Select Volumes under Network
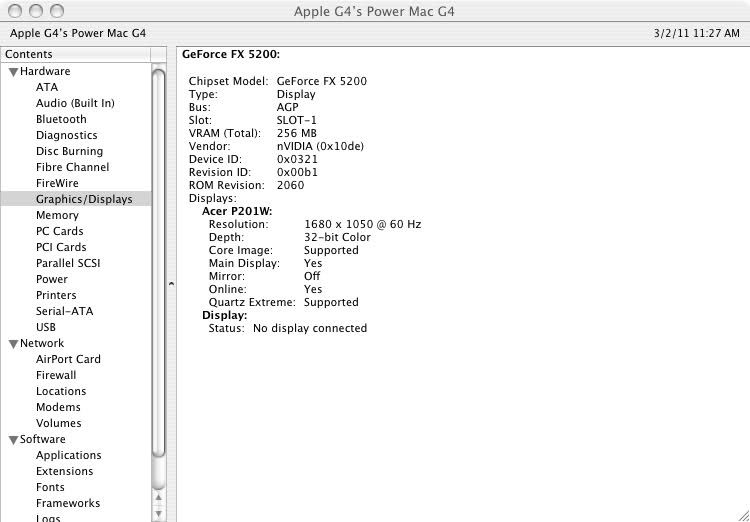Screen dimensions: 750x522 click(x=58, y=423)
